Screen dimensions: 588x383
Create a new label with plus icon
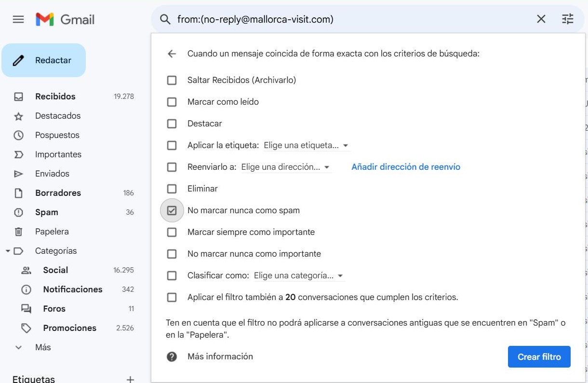(x=130, y=379)
